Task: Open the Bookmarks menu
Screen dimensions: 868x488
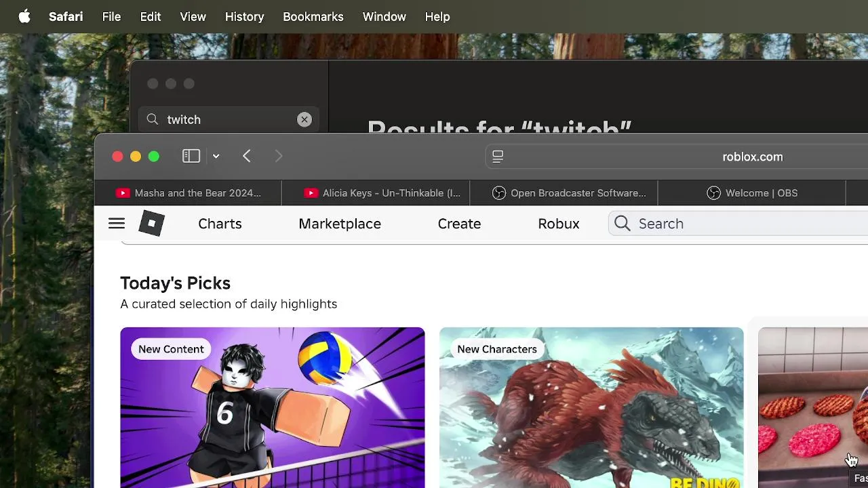Action: click(313, 17)
